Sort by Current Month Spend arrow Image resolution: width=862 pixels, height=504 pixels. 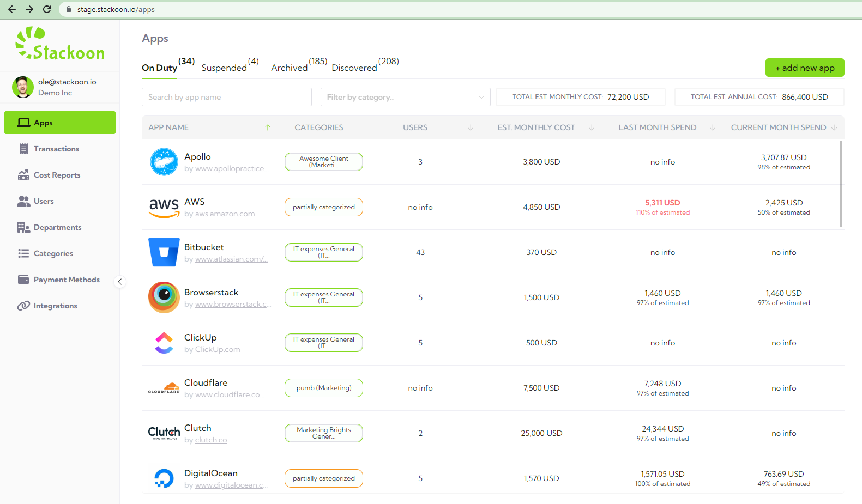pyautogui.click(x=834, y=127)
